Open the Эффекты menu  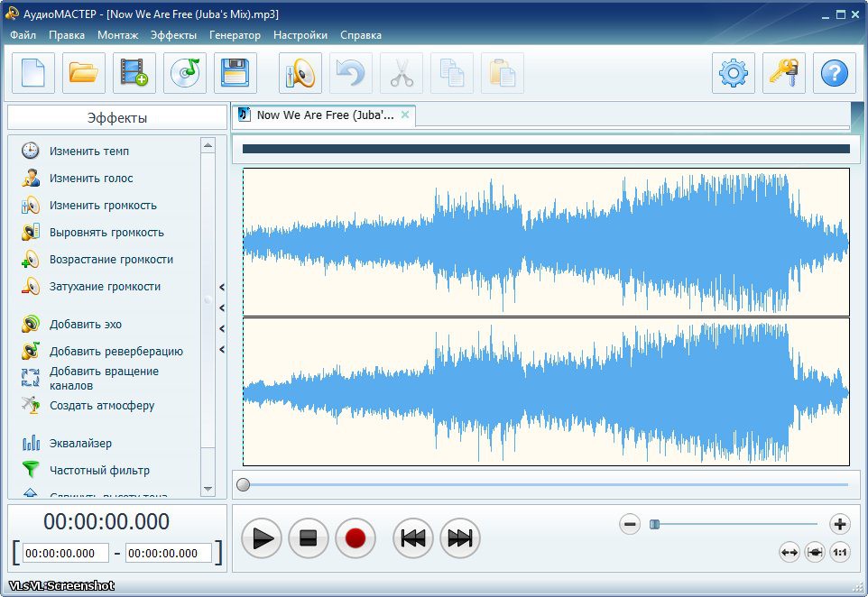click(173, 35)
